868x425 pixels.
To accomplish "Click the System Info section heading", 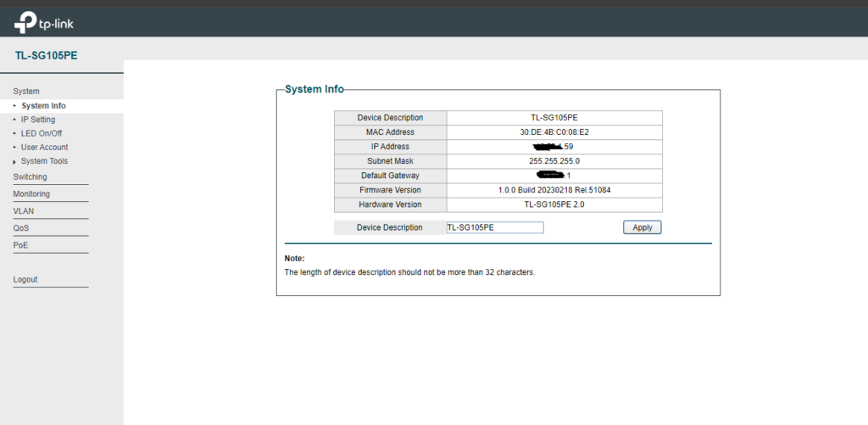I will (314, 89).
